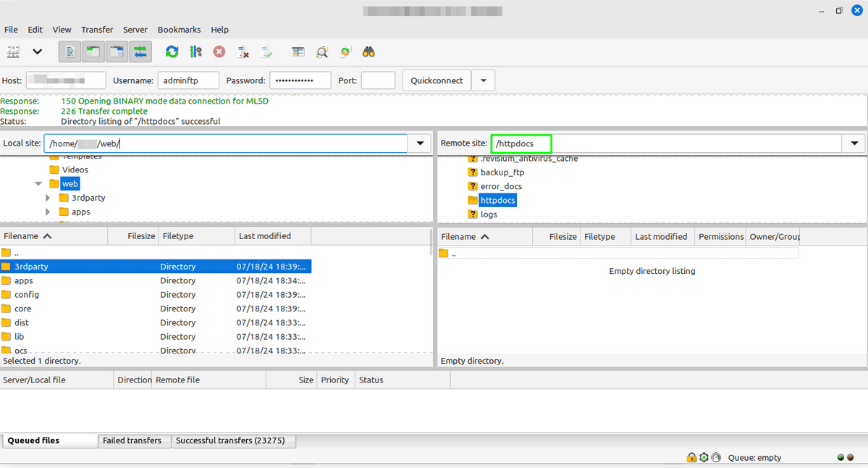Click the Quickconnect button
868x468 pixels.
click(x=437, y=80)
